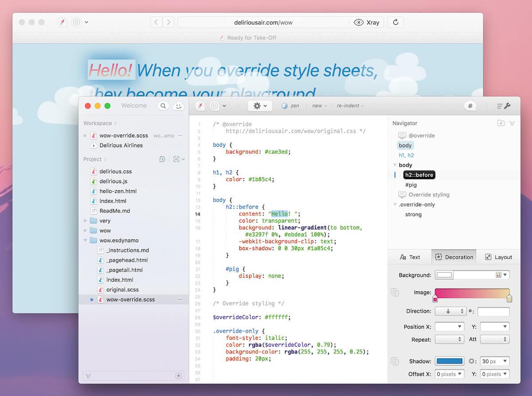Click the Dynamo 'D' icon in the Project header
The image size is (532, 396).
point(162,159)
